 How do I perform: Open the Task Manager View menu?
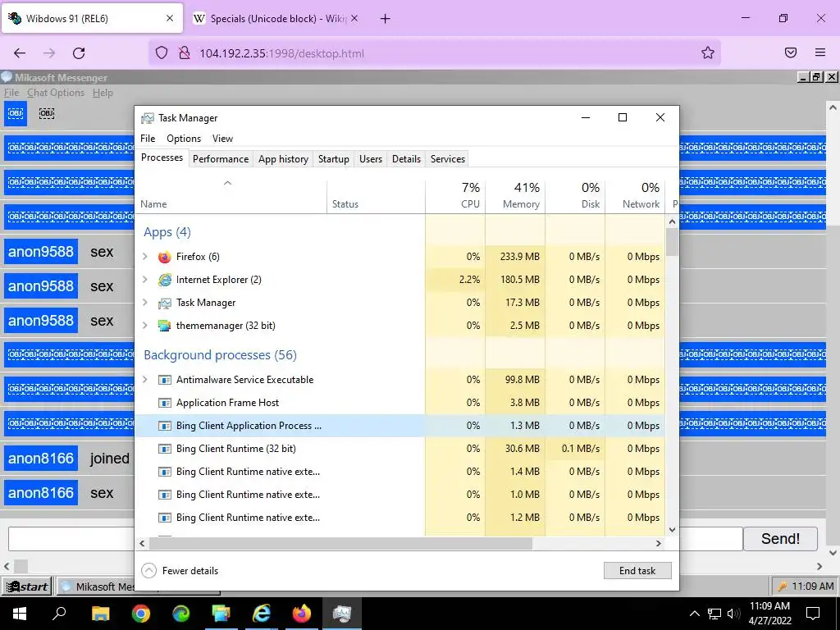[x=223, y=138]
